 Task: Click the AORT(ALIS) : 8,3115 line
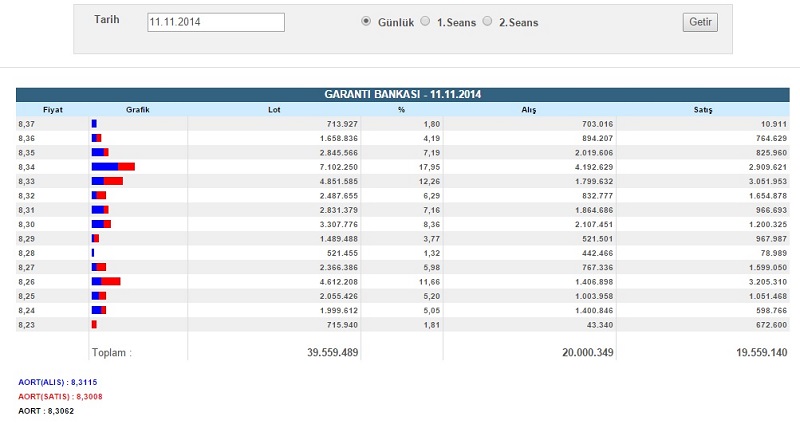[x=58, y=382]
